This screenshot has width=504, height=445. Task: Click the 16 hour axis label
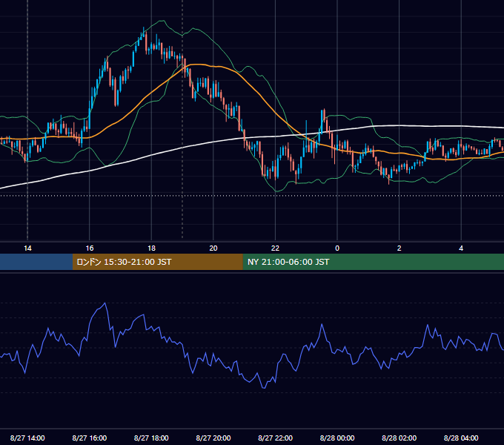click(x=90, y=248)
